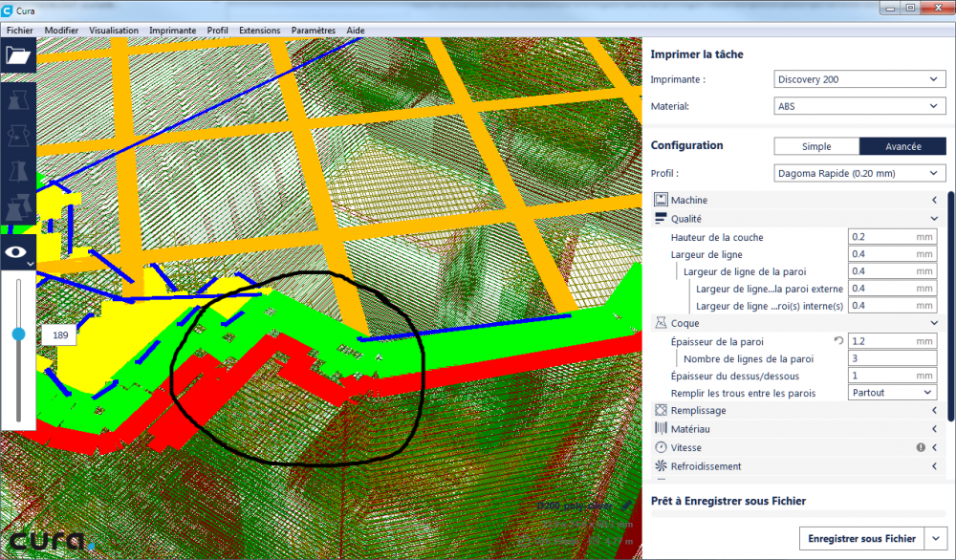Click the paroi externe line width field
The height and width of the screenshot is (560, 956).
(x=893, y=289)
